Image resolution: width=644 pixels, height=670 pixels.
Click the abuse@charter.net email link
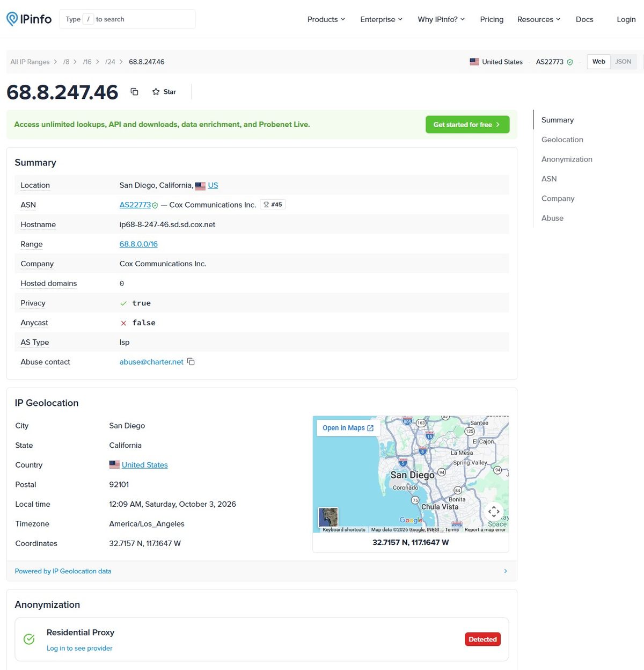151,362
